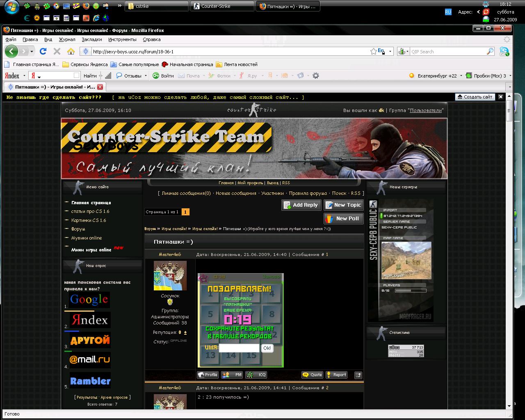The image size is (525, 420).
Task: Click the site identity icon in address bar
Action: pyautogui.click(x=85, y=51)
